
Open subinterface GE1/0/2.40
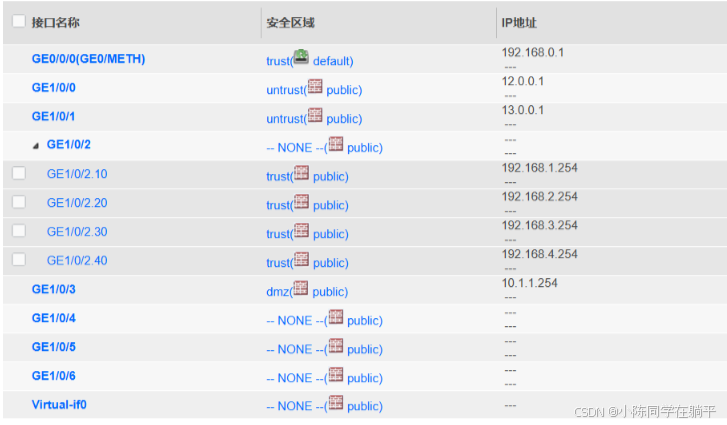pos(77,260)
